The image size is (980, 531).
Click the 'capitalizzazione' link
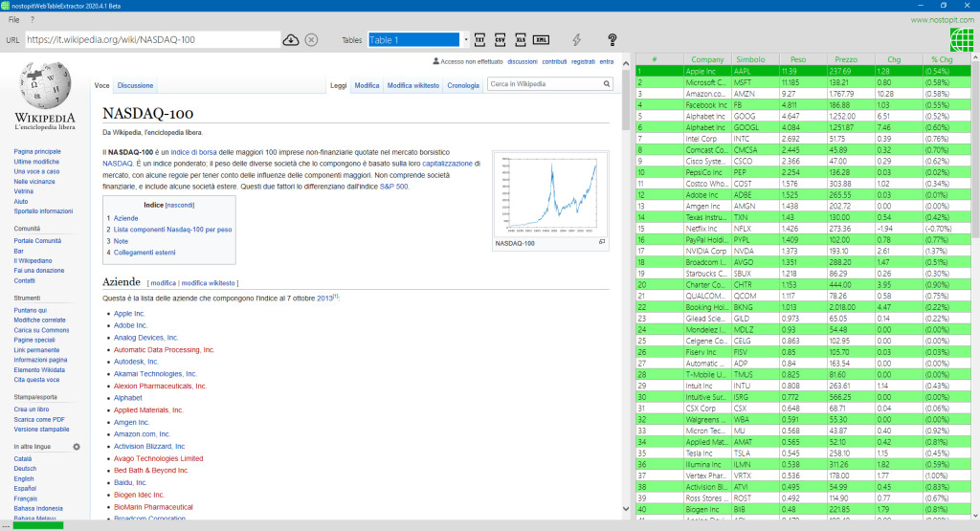point(448,163)
